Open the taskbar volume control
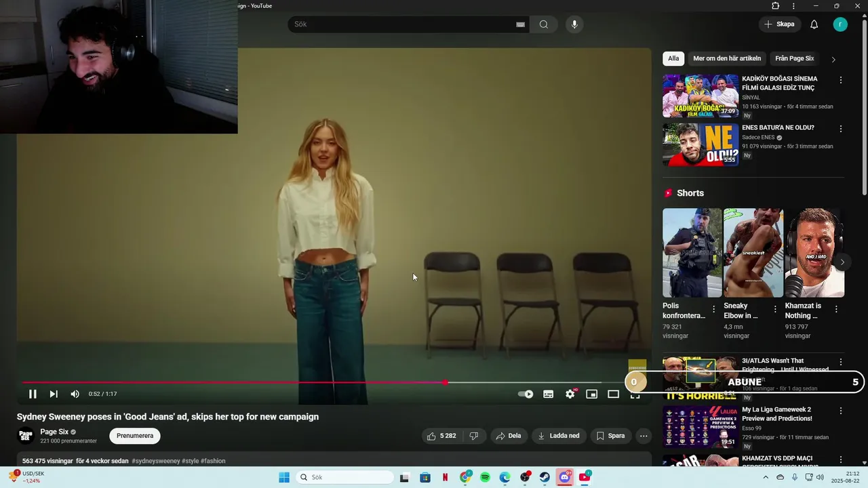Viewport: 868px width, 488px height. click(x=820, y=477)
